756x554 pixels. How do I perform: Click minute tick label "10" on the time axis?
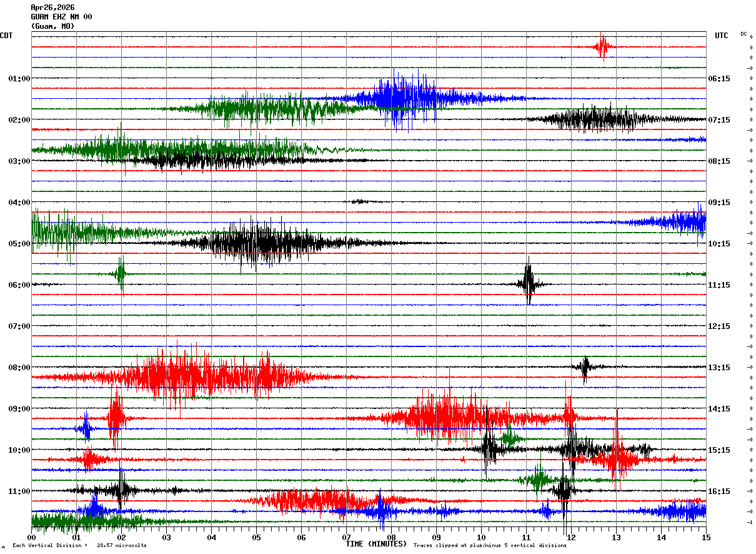coord(481,537)
